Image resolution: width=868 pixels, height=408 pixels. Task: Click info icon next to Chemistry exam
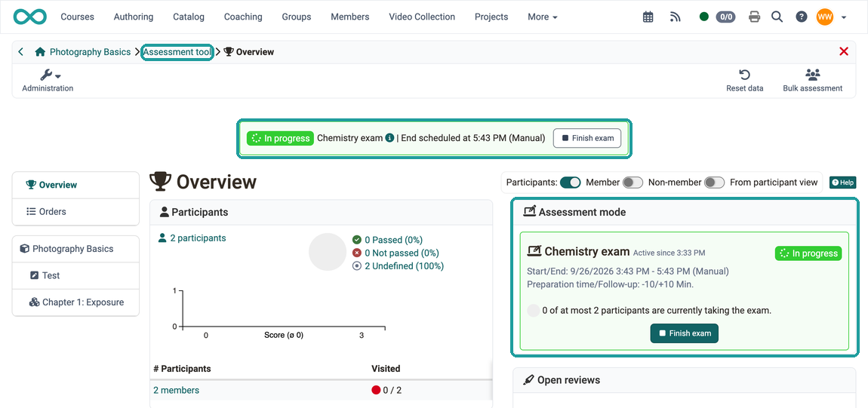point(389,138)
